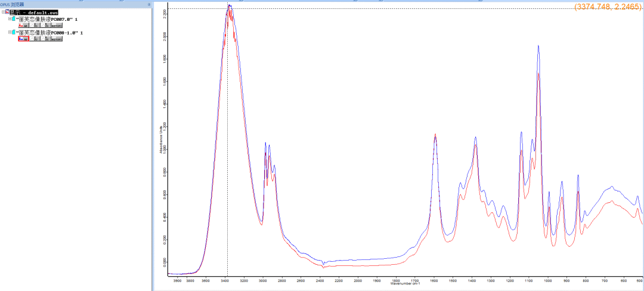The image size is (644, 291).
Task: Click the cyan file icon of PC008-1.0
Action: [x=14, y=32]
